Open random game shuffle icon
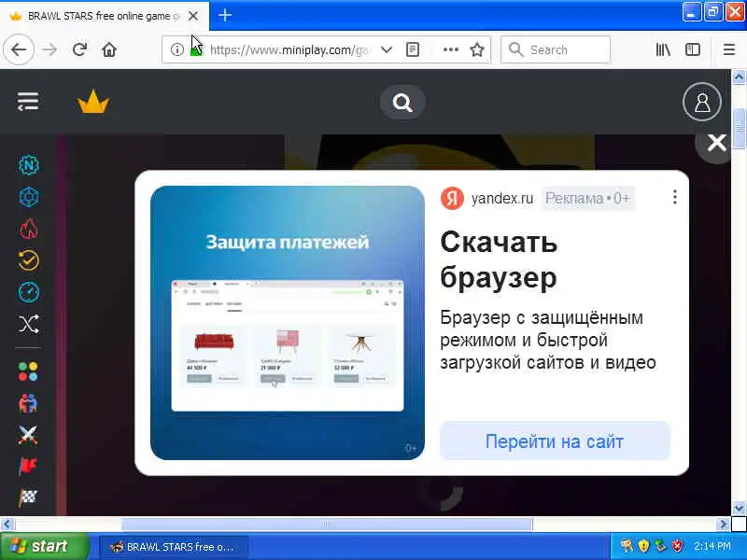Image resolution: width=747 pixels, height=560 pixels. point(29,324)
